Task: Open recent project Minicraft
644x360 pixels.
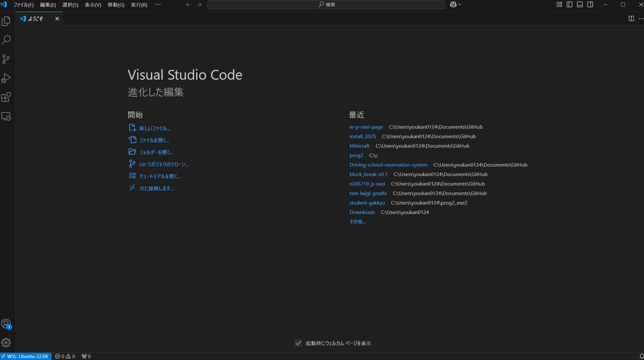Action: click(x=359, y=146)
